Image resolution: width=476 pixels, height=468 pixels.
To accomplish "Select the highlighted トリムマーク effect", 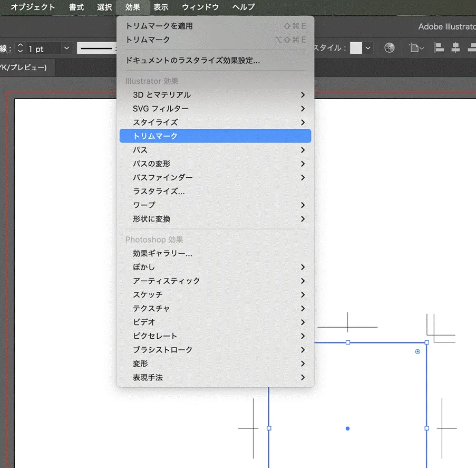I will click(x=215, y=136).
